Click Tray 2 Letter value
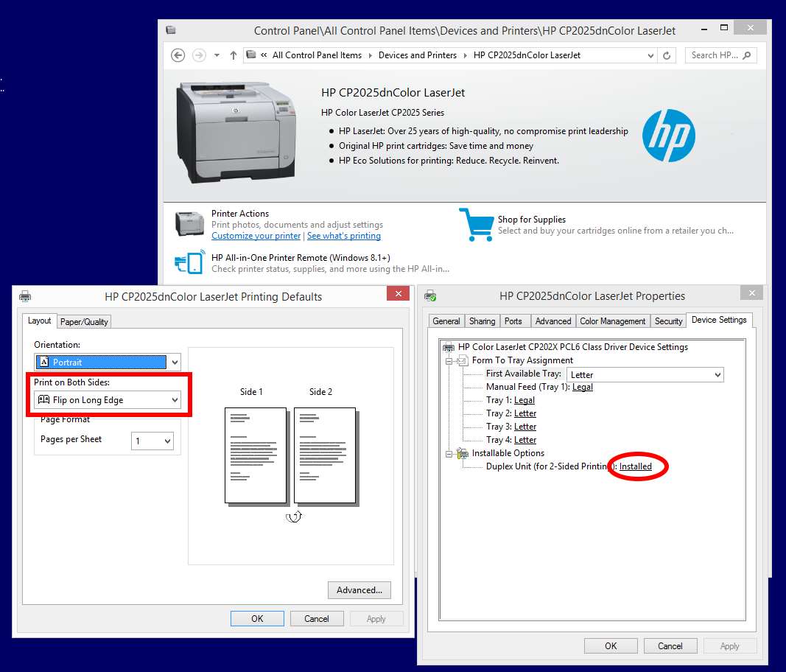This screenshot has width=786, height=672. pyautogui.click(x=524, y=413)
